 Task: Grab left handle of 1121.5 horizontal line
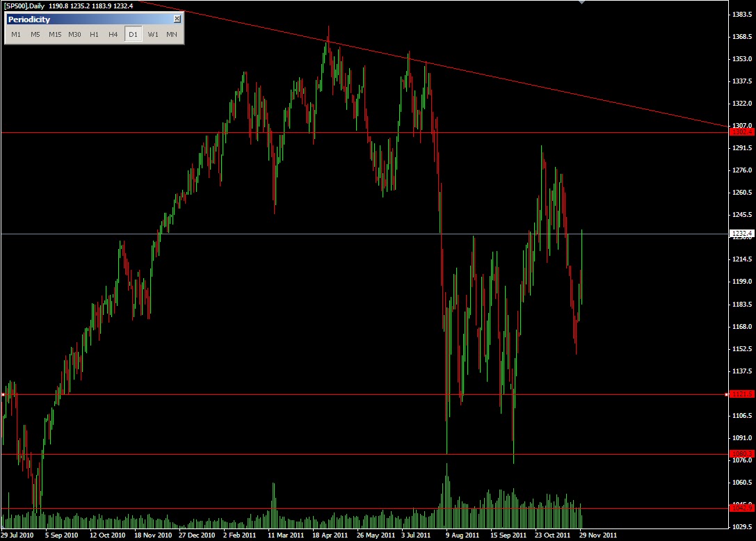pyautogui.click(x=3, y=394)
